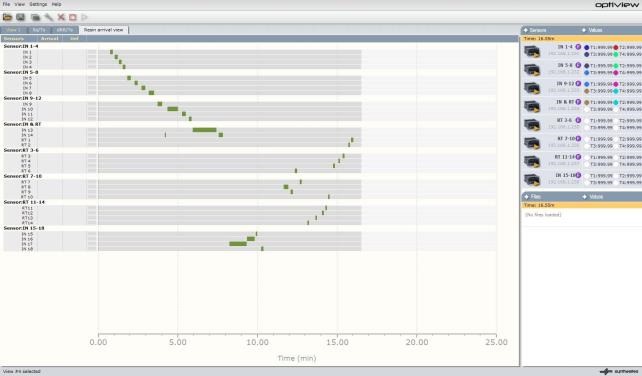Click the red X delete icon
This screenshot has height=376, width=642.
coord(61,17)
